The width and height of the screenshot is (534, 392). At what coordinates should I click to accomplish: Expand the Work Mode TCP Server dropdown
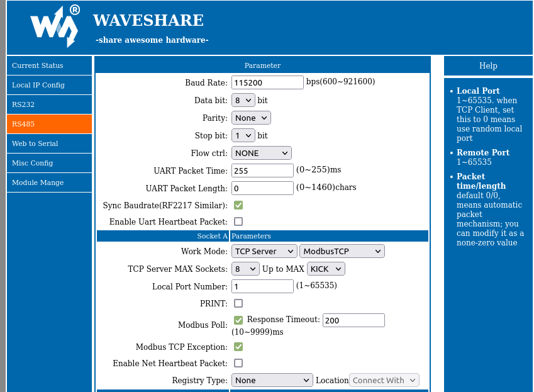pyautogui.click(x=264, y=251)
